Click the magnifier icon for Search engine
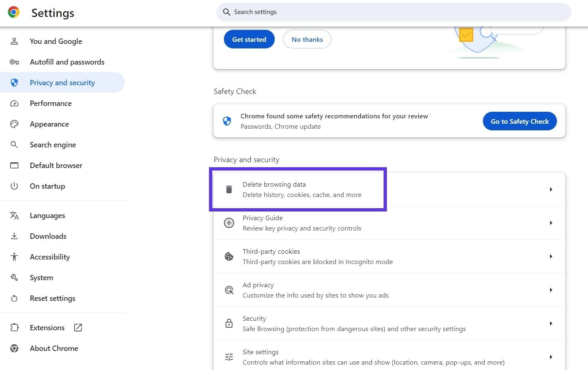Image resolution: width=588 pixels, height=370 pixels. click(14, 144)
